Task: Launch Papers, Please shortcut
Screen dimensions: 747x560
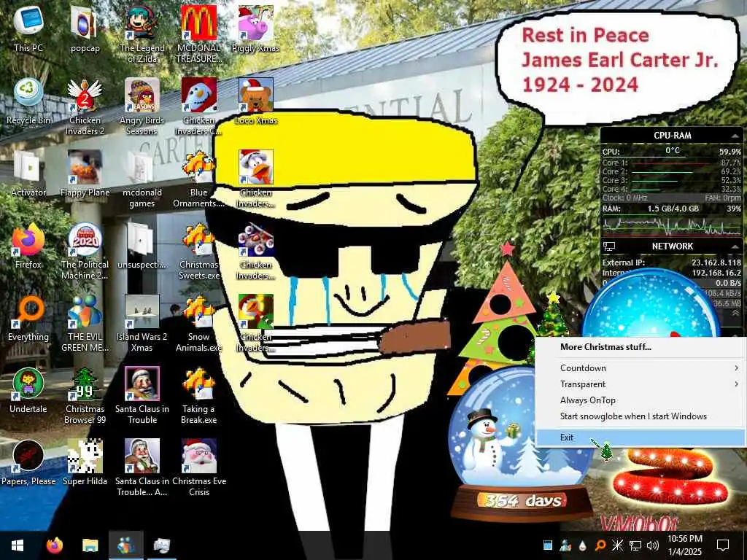Action: pos(28,462)
